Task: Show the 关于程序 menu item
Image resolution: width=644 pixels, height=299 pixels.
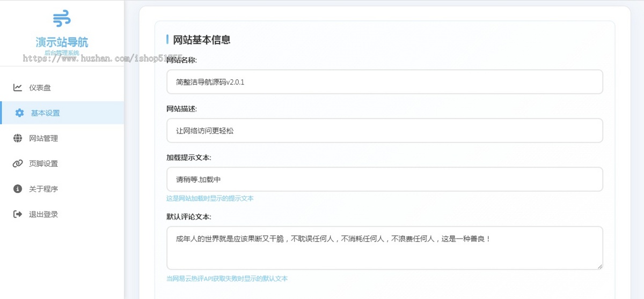Action: (x=62, y=189)
